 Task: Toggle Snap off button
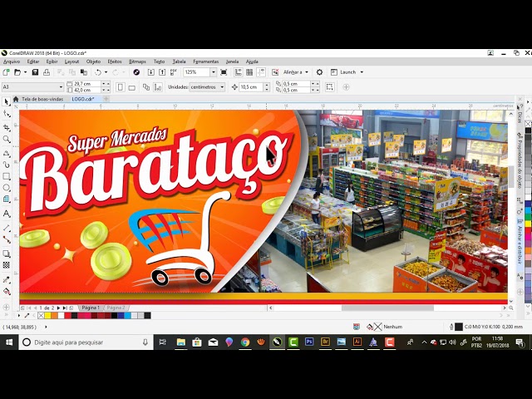[x=275, y=72]
